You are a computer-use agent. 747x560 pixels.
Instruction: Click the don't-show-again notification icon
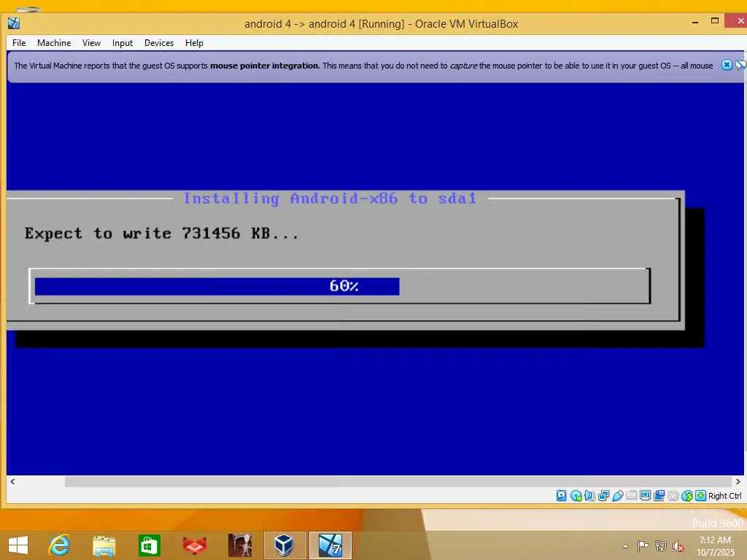click(741, 65)
